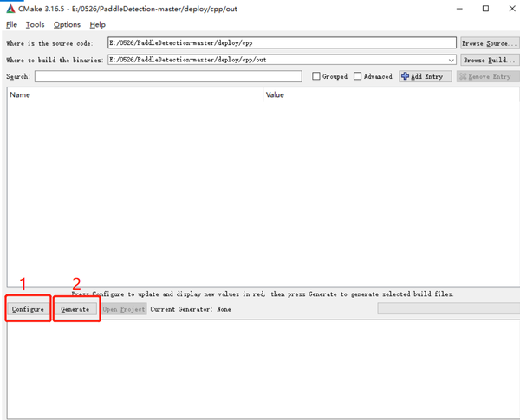Expand the build binaries path dropdown
The width and height of the screenshot is (520, 420).
451,61
